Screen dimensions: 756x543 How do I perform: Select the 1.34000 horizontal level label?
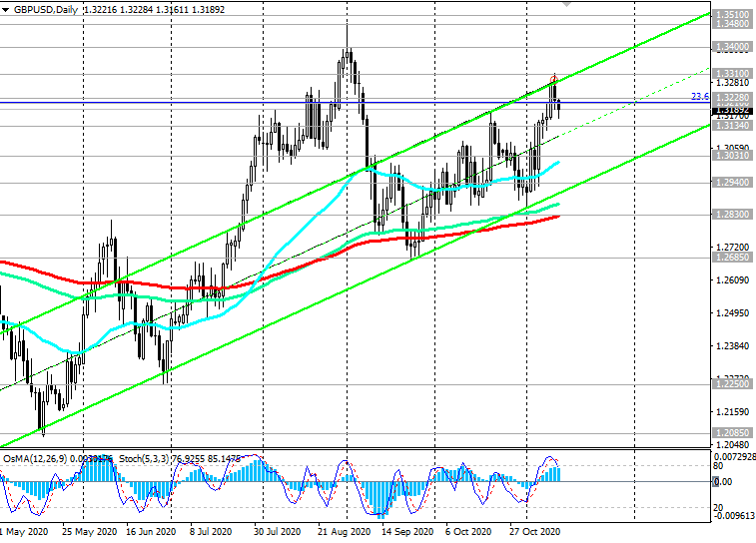(x=732, y=47)
